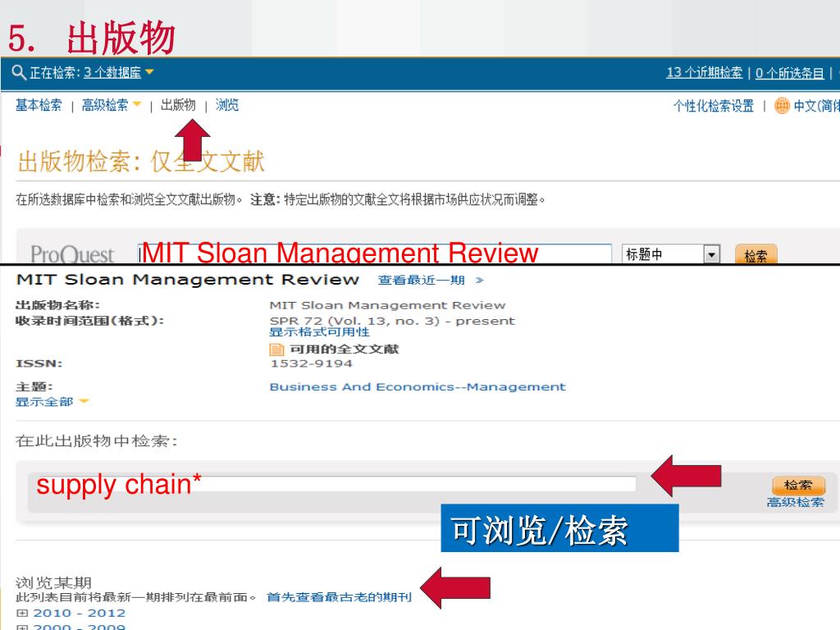Open the 3 个数据库 link
840x630 pixels.
(112, 73)
